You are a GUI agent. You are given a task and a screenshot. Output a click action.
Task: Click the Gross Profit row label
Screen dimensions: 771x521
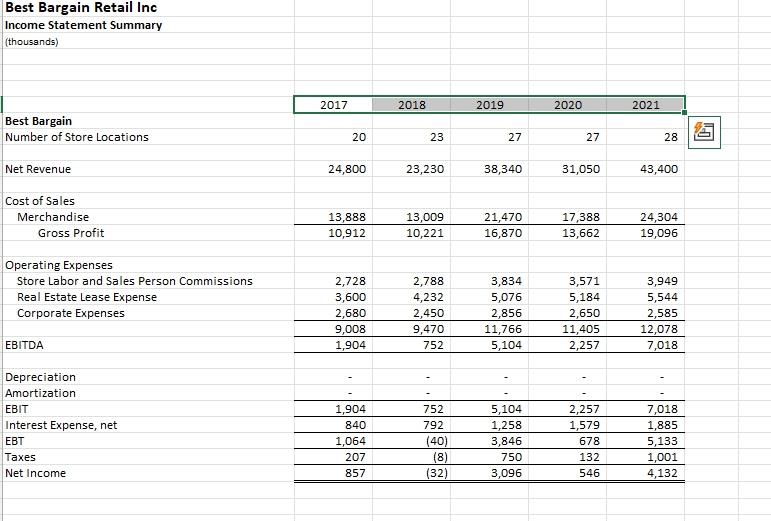(71, 233)
